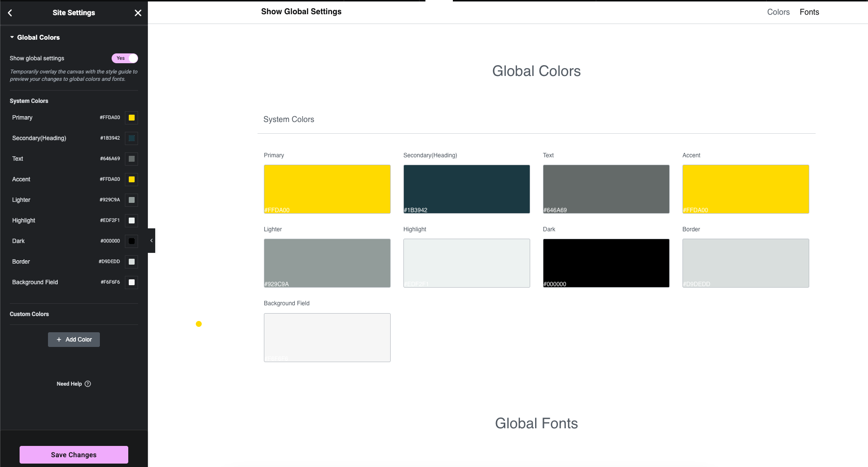Open the Lighter color swatch in sidebar
The height and width of the screenshot is (467, 868).
point(132,200)
